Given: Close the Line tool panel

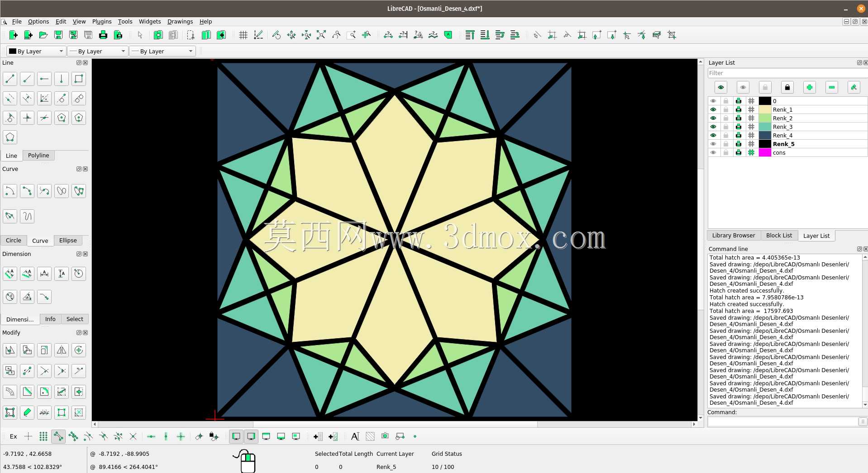Looking at the screenshot, I should coord(86,62).
